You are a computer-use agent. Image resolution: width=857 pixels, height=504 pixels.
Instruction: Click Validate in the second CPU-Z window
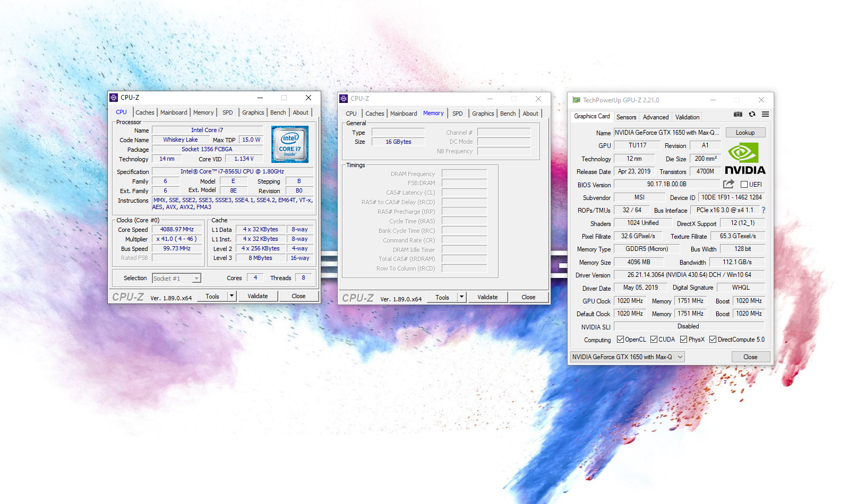487,297
